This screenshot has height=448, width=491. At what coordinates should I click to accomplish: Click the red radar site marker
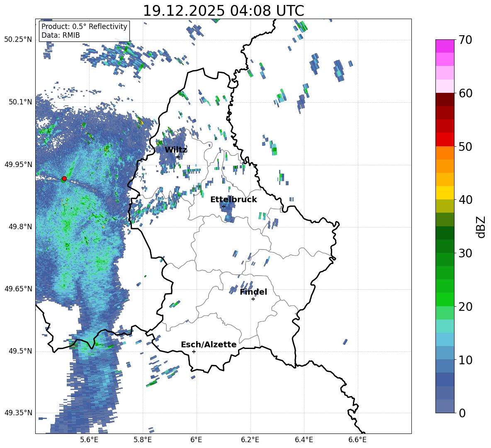click(x=64, y=178)
